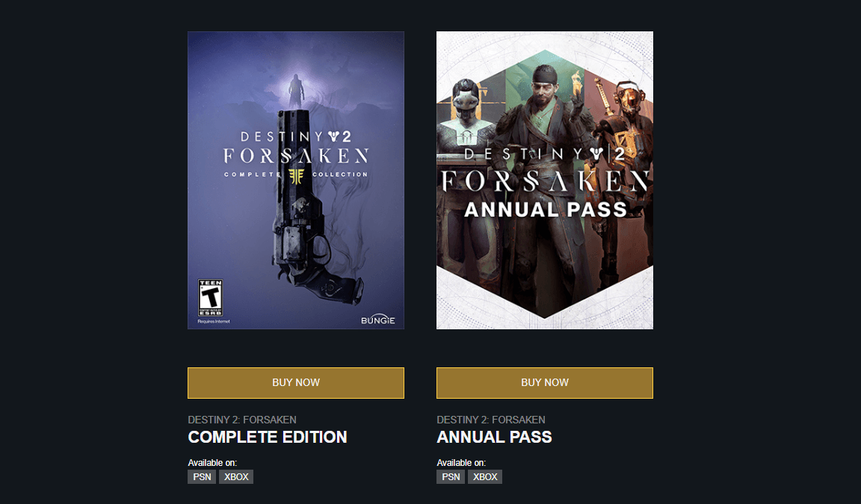Click the revolver on the Complete Collection cover

point(303,224)
